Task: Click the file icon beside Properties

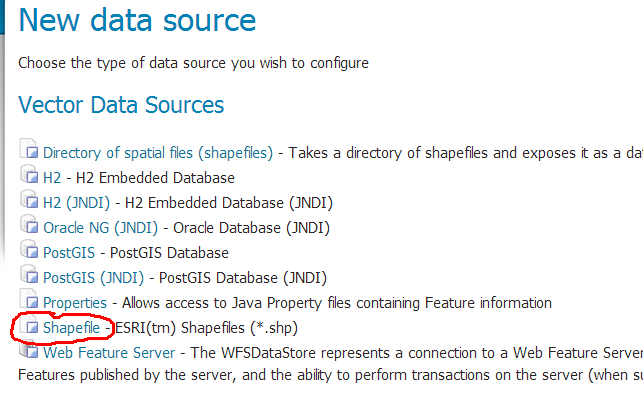Action: [29, 299]
